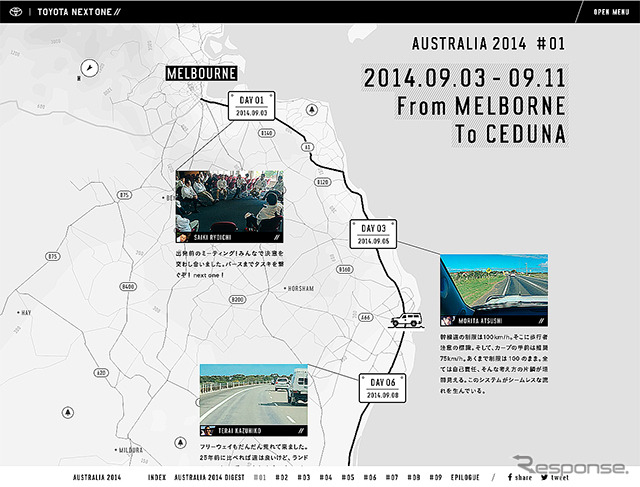
Task: Open the DAY 01 marker
Action: pyautogui.click(x=251, y=106)
